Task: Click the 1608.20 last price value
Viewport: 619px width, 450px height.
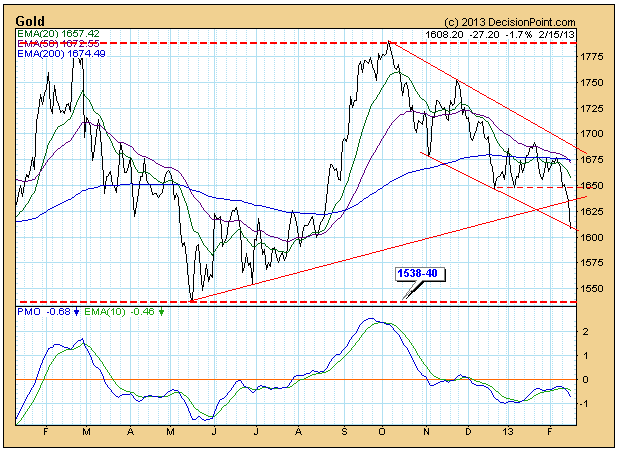Action: 444,34
